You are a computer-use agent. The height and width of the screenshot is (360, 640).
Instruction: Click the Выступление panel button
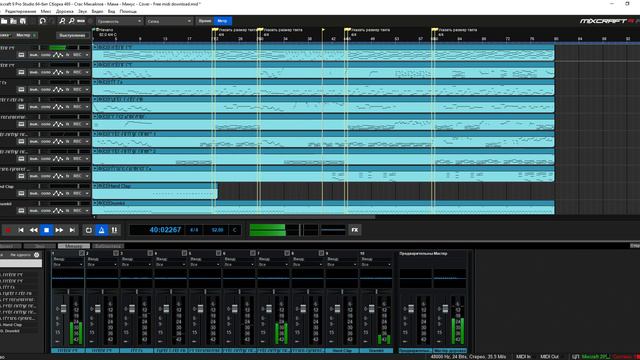point(72,36)
